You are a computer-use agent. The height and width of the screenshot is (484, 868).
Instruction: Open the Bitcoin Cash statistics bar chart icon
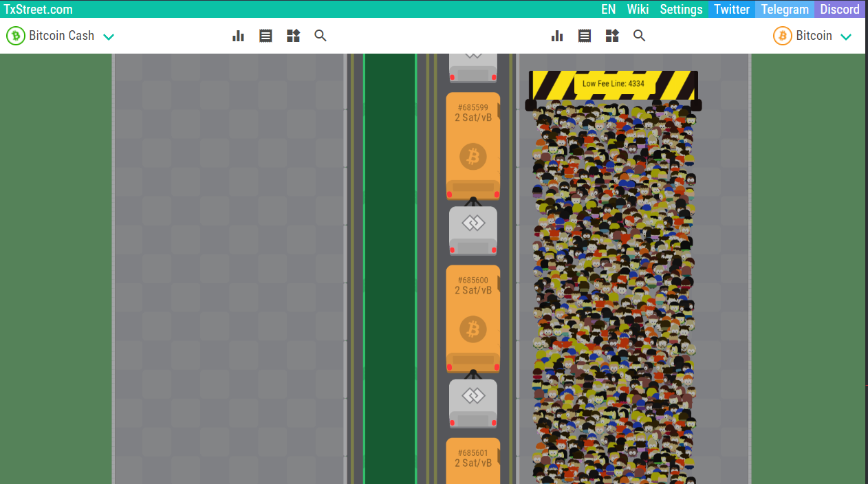click(x=239, y=36)
